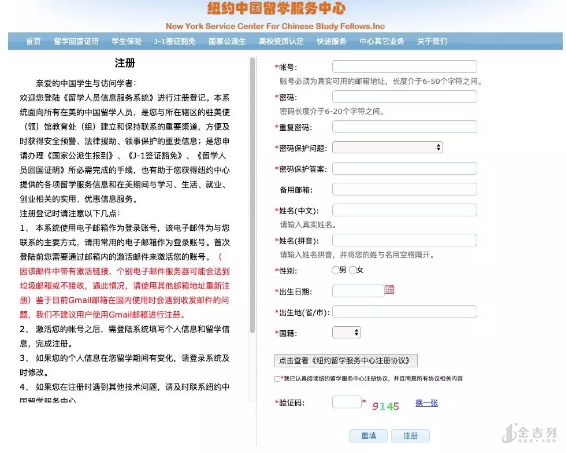The width and height of the screenshot is (566, 453).
Task: Open the 密码保护问题 dropdown
Action: (x=387, y=147)
